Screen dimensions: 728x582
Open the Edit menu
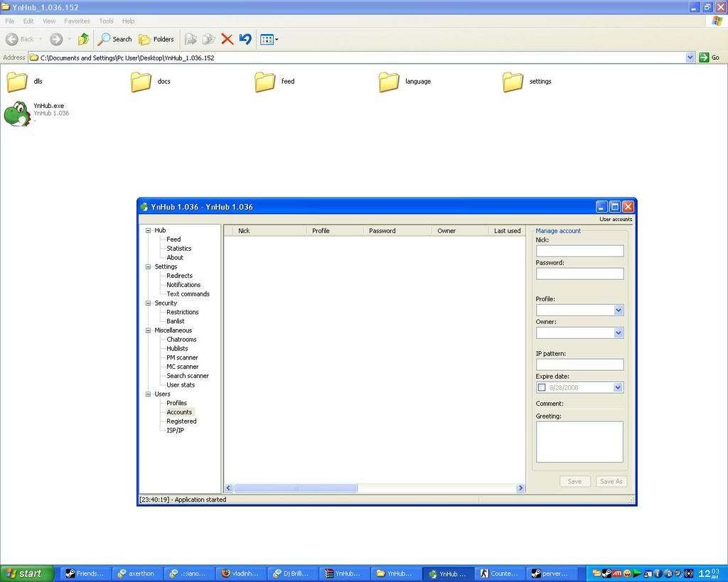[28, 21]
